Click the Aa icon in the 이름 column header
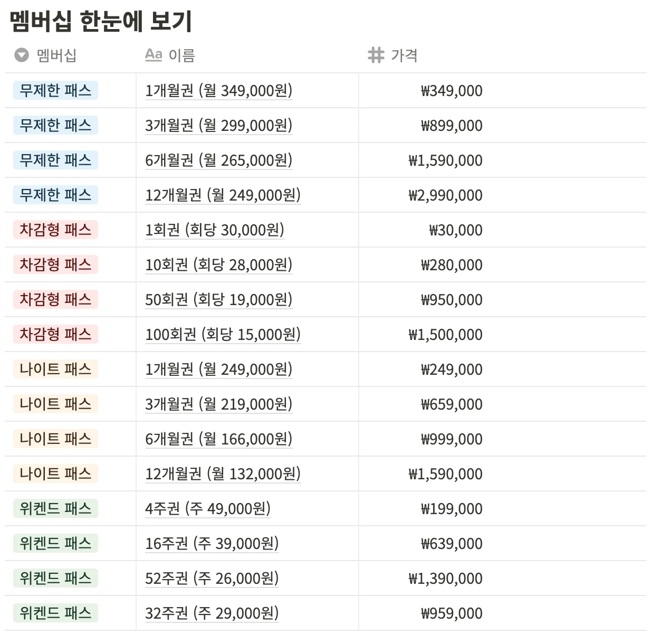 [154, 54]
